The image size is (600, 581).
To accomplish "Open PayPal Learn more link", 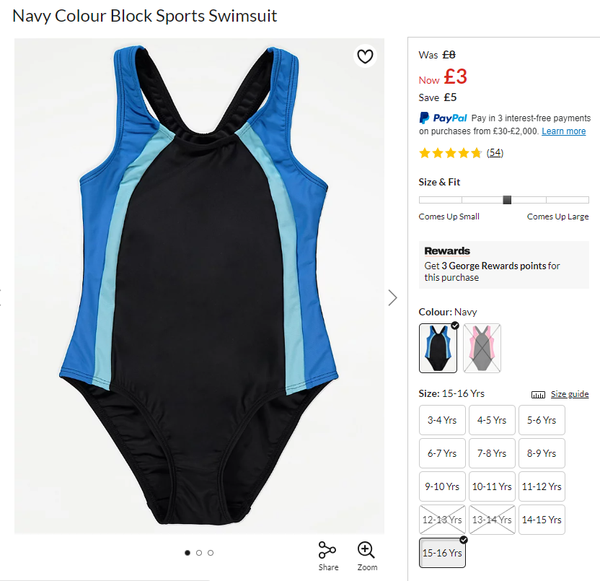I will pos(564,131).
